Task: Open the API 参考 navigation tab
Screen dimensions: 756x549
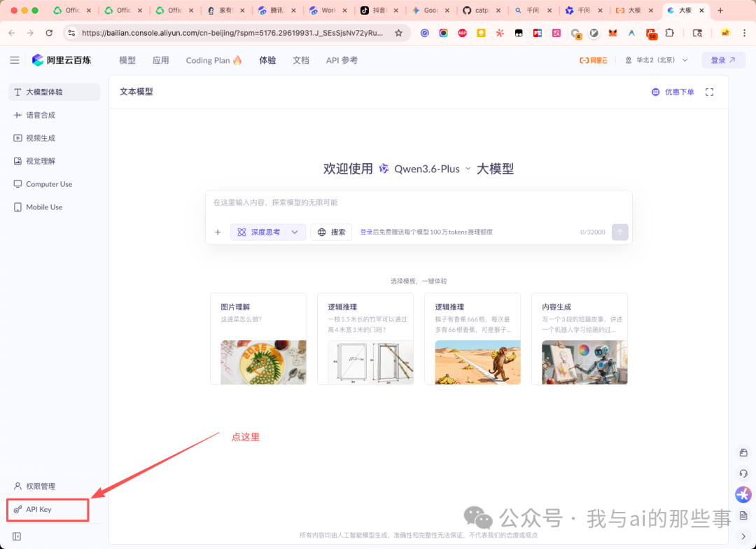Action: [x=342, y=60]
